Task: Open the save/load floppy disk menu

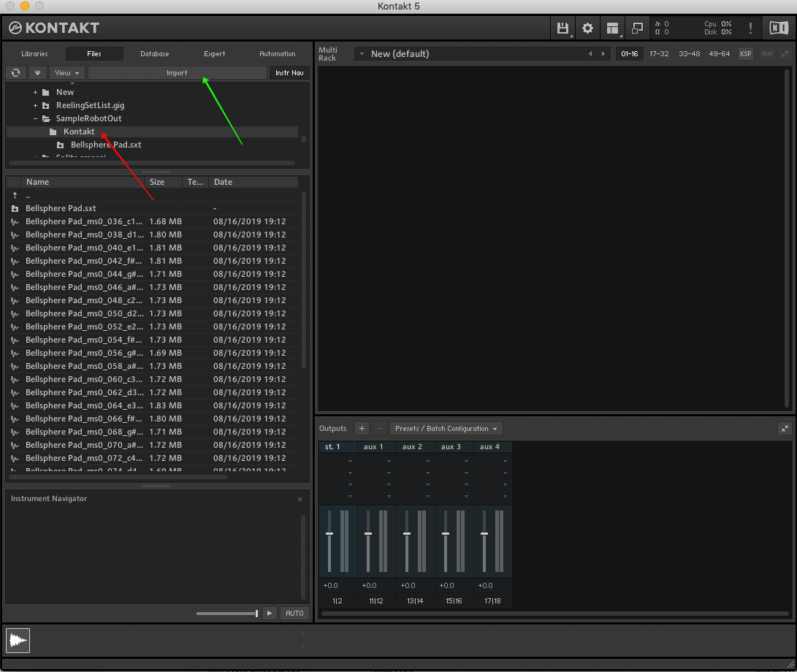Action: (563, 28)
